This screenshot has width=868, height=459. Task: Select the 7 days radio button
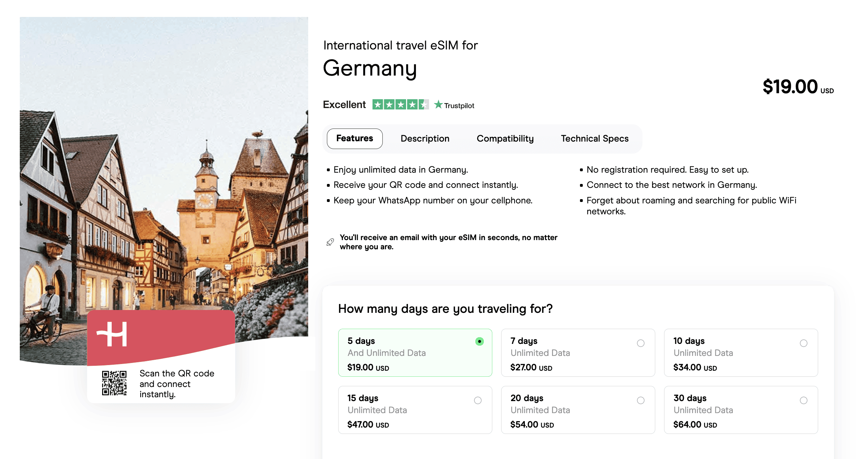[x=640, y=343]
